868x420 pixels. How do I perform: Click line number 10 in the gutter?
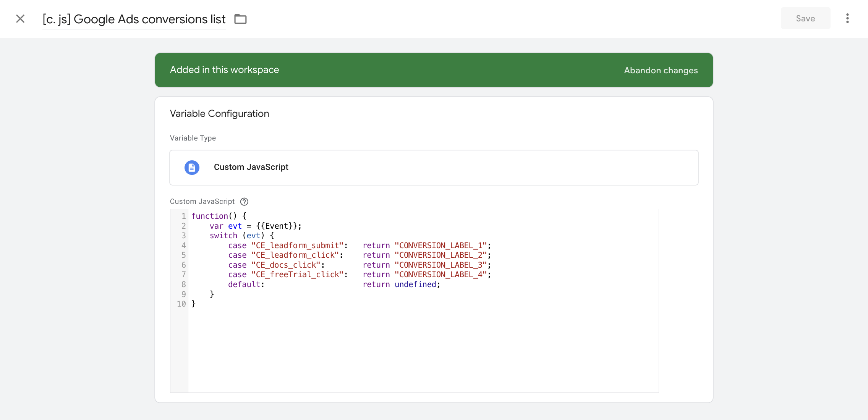[181, 304]
